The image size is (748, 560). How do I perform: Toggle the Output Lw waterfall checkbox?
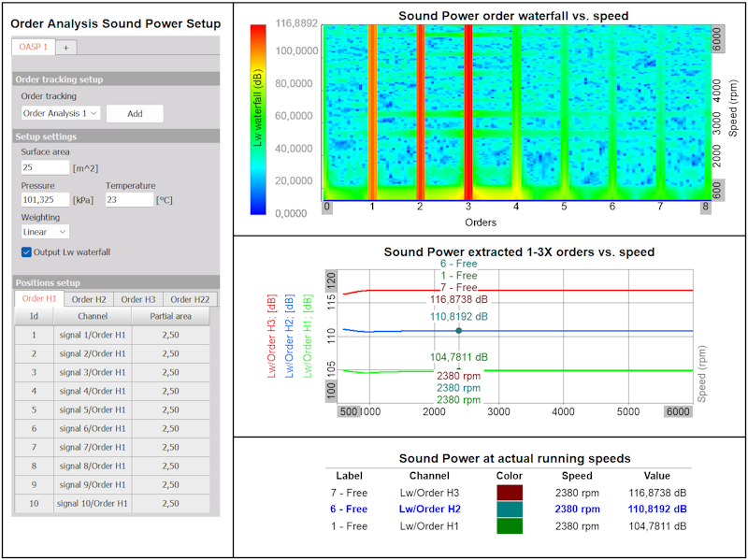point(27,252)
